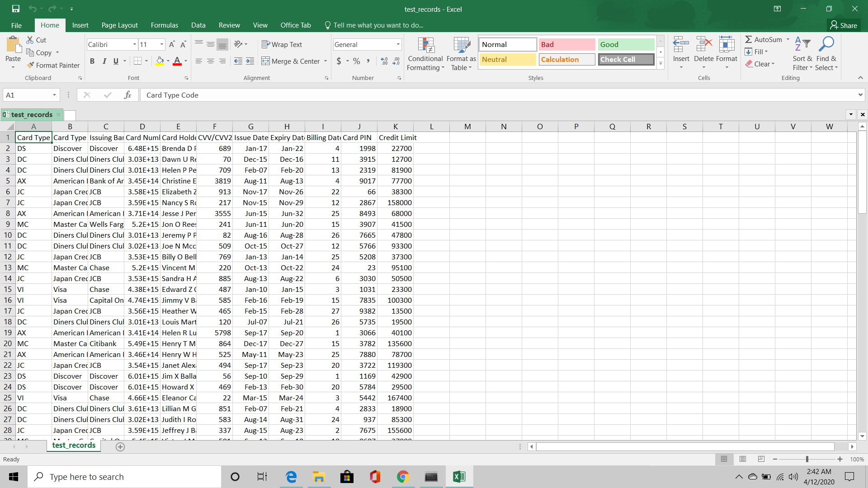This screenshot has height=488, width=868.
Task: Select the test_records sheet tab
Action: pos(73,445)
